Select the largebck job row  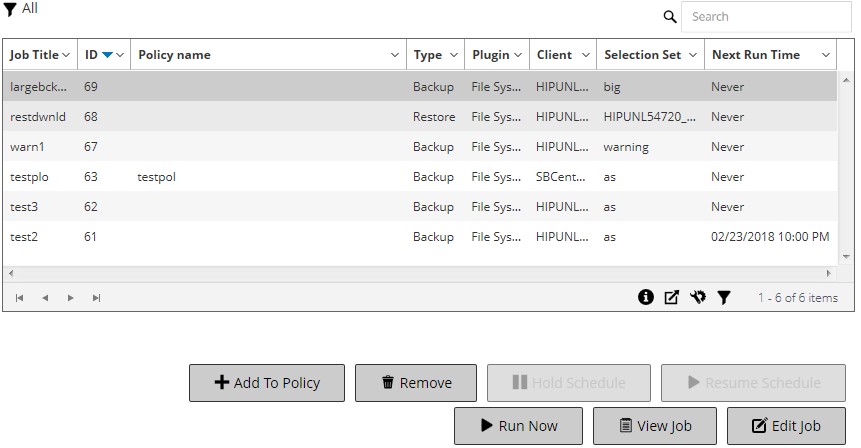(40, 87)
